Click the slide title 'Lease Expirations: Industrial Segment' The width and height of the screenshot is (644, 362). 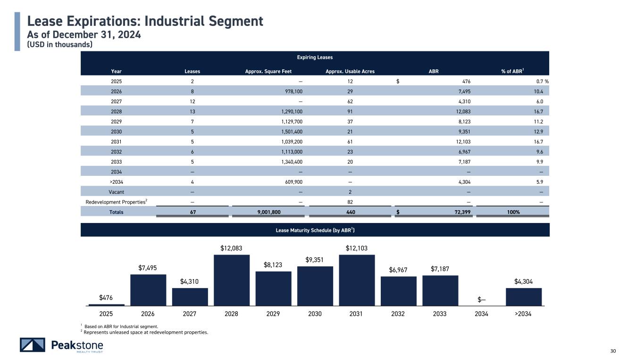click(x=145, y=21)
